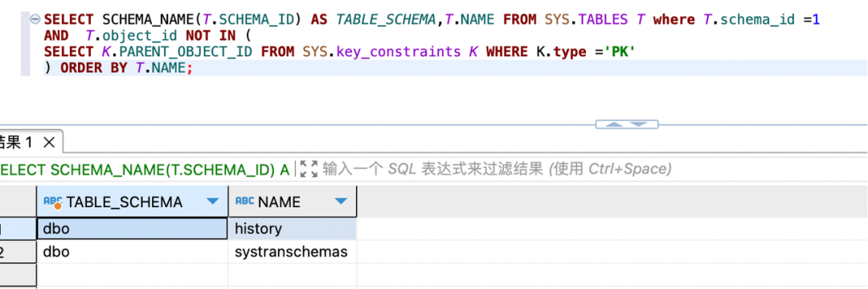Viewport: 868px width, 289px height.
Task: Select the 'history' cell
Action: pos(293,228)
